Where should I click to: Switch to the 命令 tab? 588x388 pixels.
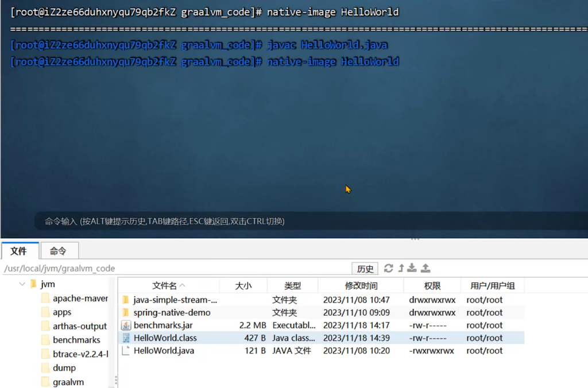pyautogui.click(x=58, y=251)
